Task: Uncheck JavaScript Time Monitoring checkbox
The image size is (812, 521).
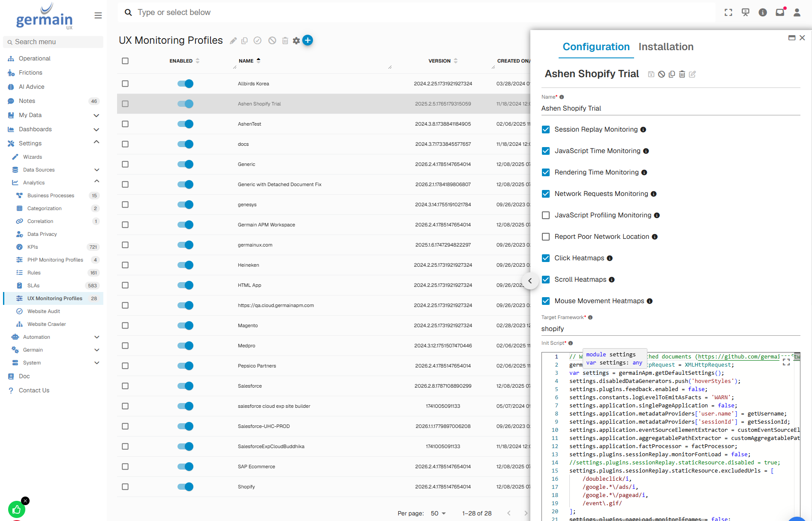Action: (546, 151)
